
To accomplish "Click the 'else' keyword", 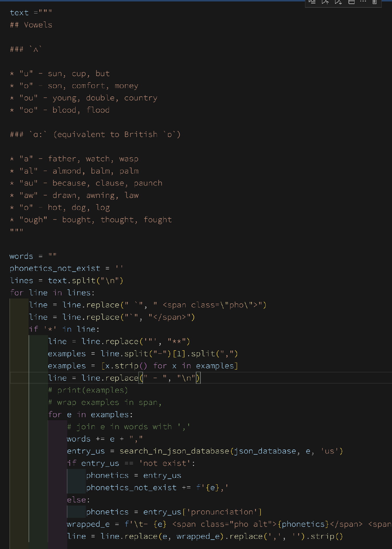I will [76, 500].
